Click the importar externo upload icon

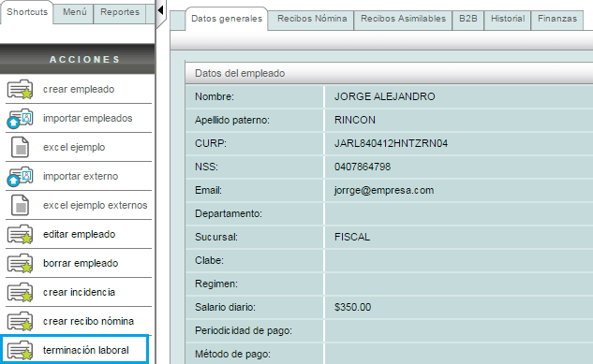point(20,176)
